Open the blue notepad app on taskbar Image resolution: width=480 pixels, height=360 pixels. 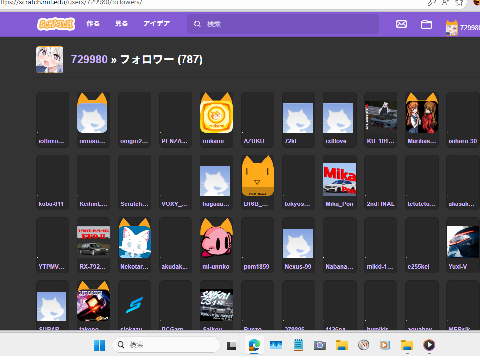tap(298, 345)
